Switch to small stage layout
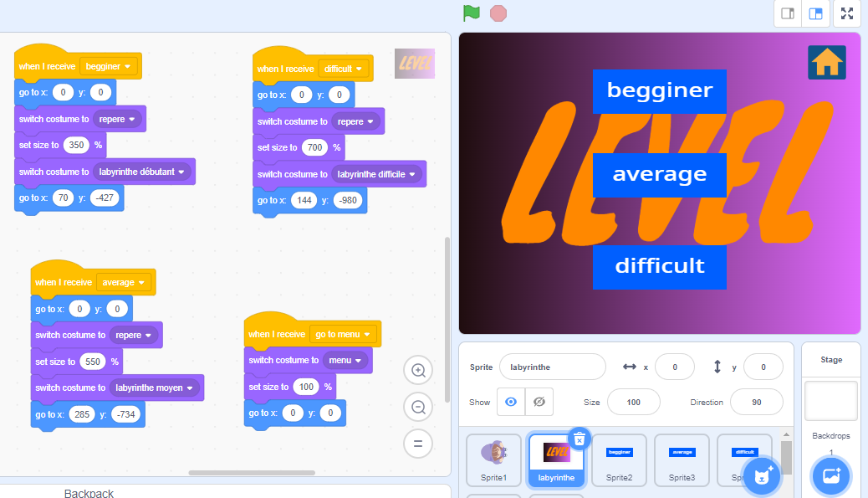The width and height of the screenshot is (868, 498). click(787, 13)
